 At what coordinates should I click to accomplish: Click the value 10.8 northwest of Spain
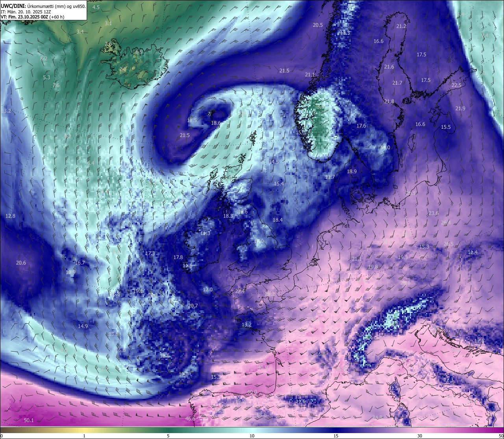(x=183, y=374)
